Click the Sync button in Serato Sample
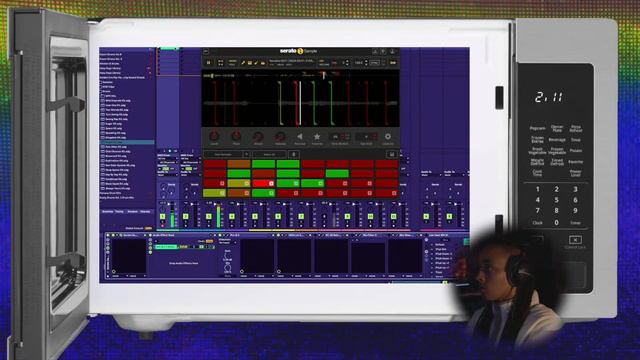This screenshot has height=360, width=640. pyautogui.click(x=374, y=63)
